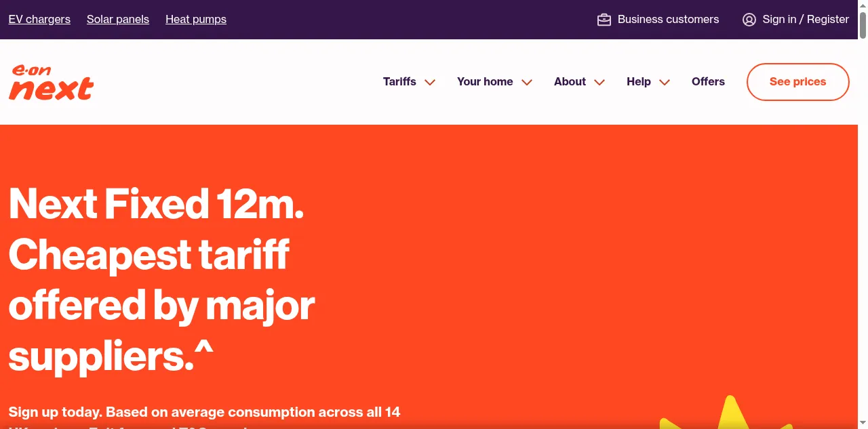Click the vertical page scrollbar thumb
Image resolution: width=868 pixels, height=429 pixels.
pos(863,24)
